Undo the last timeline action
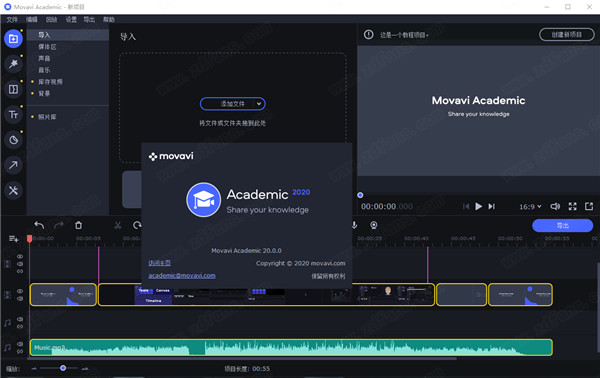 tap(39, 225)
